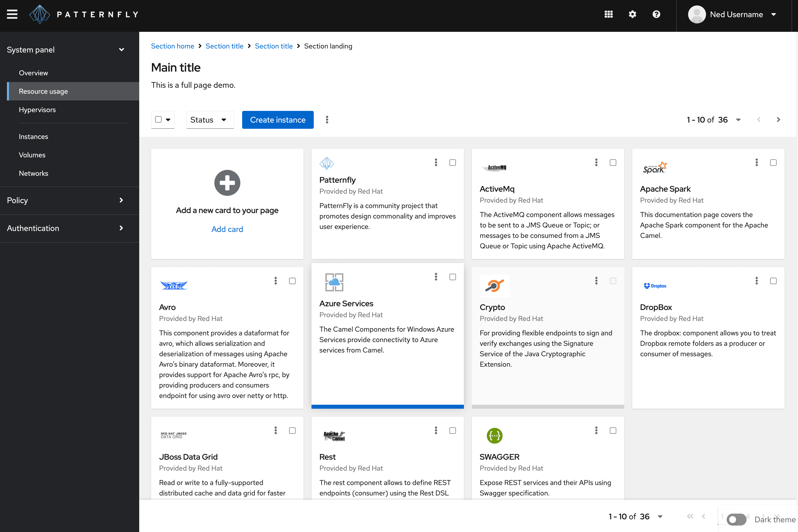Click the Apache Spark logo icon
Image resolution: width=798 pixels, height=532 pixels.
654,168
